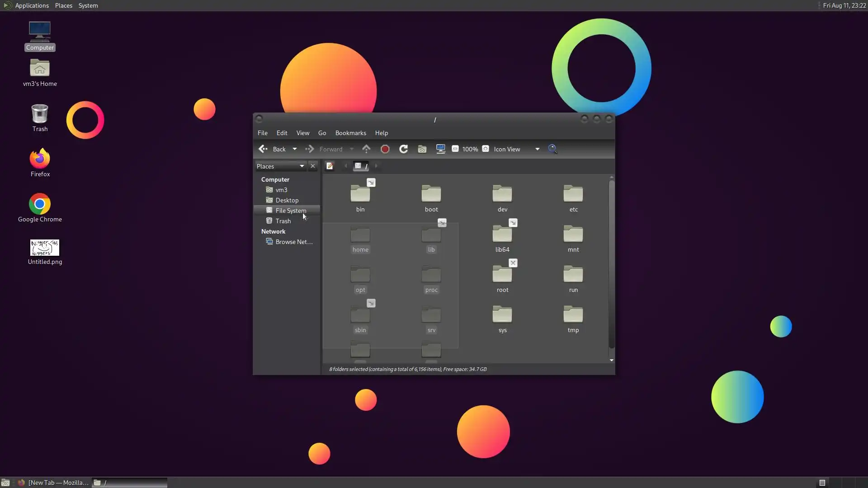Select the etc folder

pos(573,198)
